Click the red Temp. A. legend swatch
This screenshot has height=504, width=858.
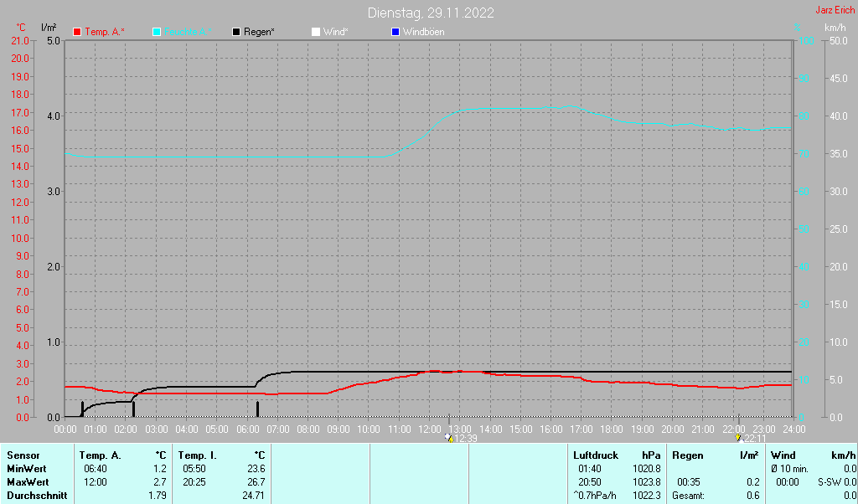[77, 33]
